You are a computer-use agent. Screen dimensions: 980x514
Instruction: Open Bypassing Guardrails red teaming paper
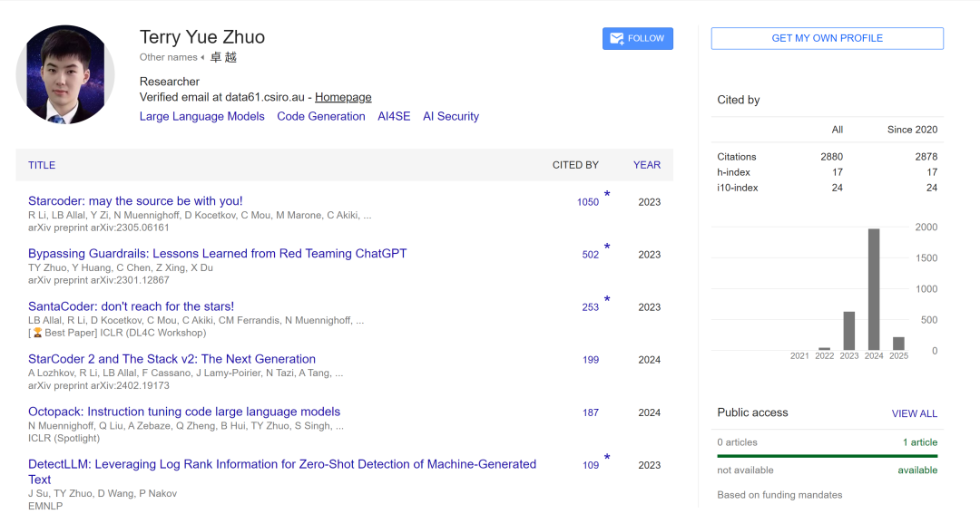tap(218, 254)
